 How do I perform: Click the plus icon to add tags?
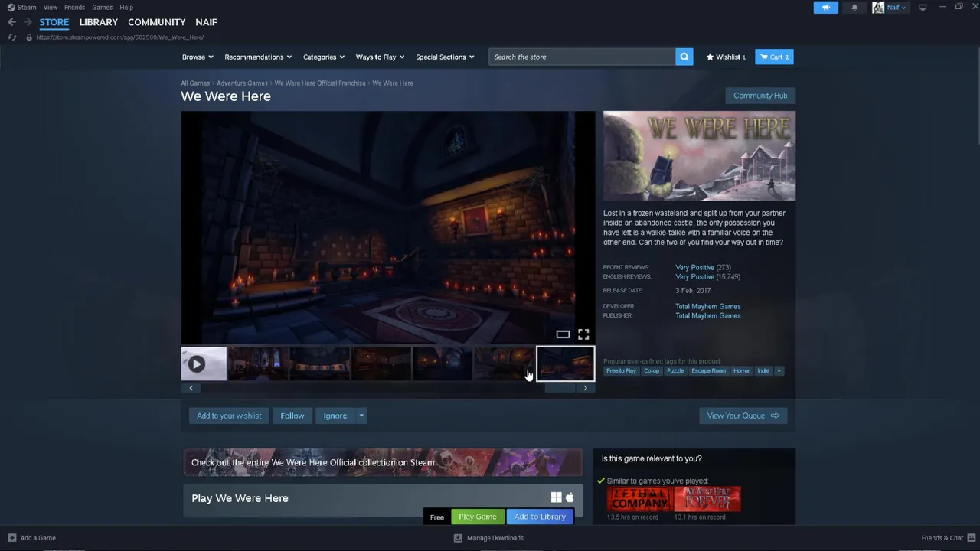pyautogui.click(x=779, y=371)
